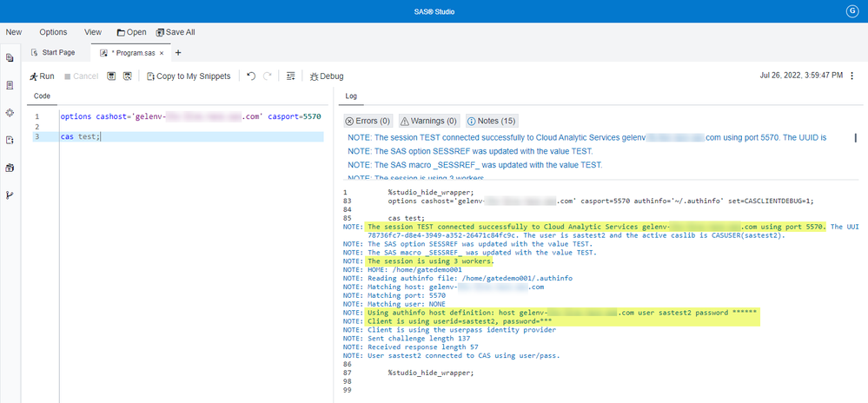Open the Git branch sidebar pane
Image resolution: width=868 pixels, height=403 pixels.
(10, 195)
